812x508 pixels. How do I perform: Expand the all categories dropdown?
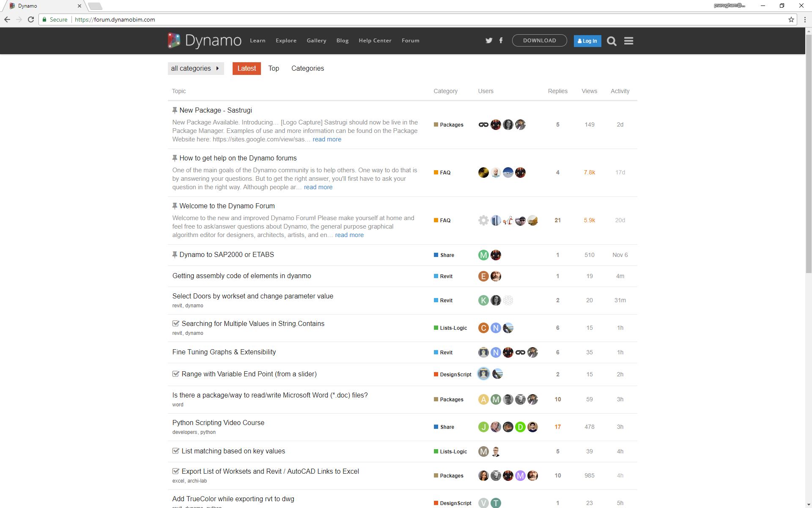click(x=196, y=68)
